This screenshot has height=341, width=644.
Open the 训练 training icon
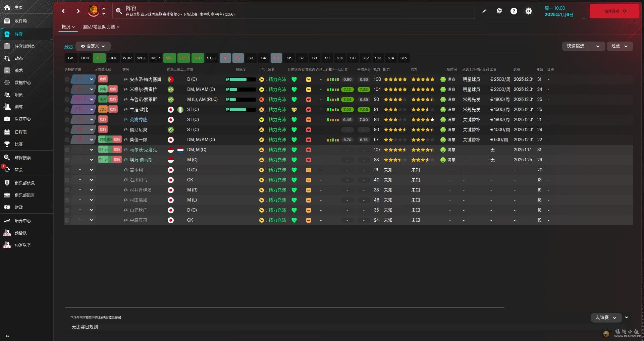(x=7, y=107)
